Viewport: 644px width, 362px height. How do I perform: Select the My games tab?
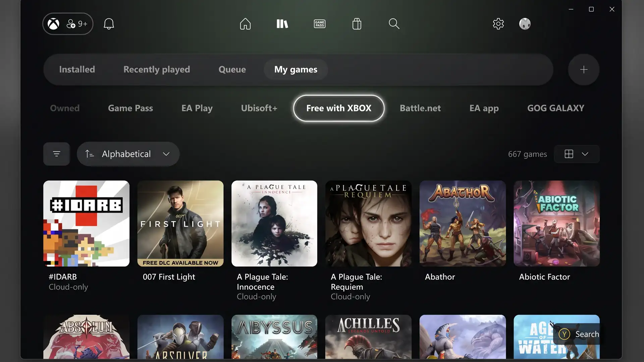tap(296, 69)
